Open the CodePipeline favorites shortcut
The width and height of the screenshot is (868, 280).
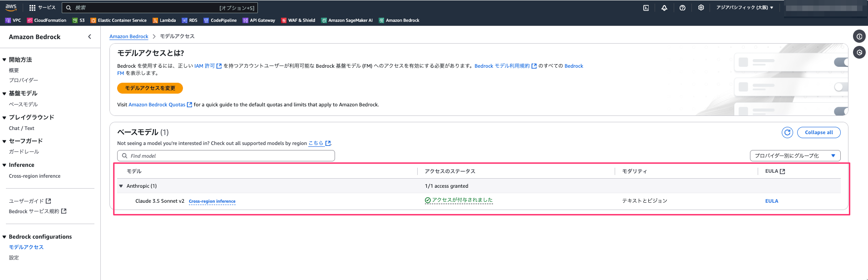point(220,20)
